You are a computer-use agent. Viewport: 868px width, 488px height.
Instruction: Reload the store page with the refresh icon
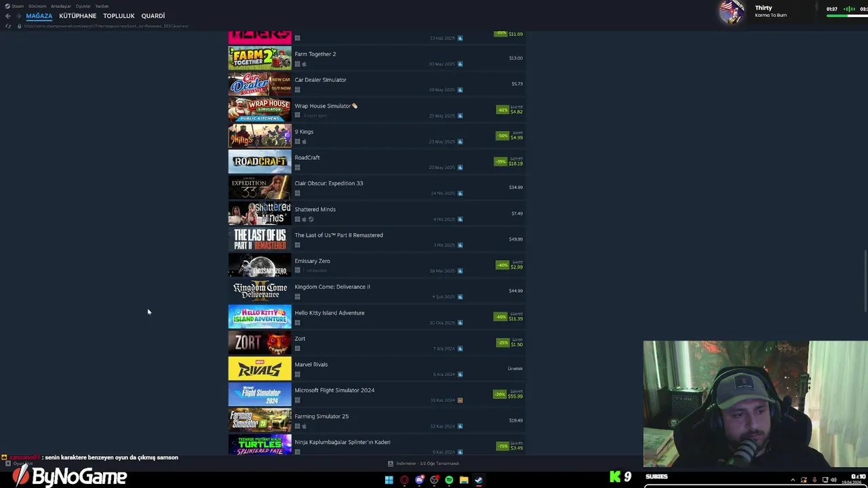point(8,26)
